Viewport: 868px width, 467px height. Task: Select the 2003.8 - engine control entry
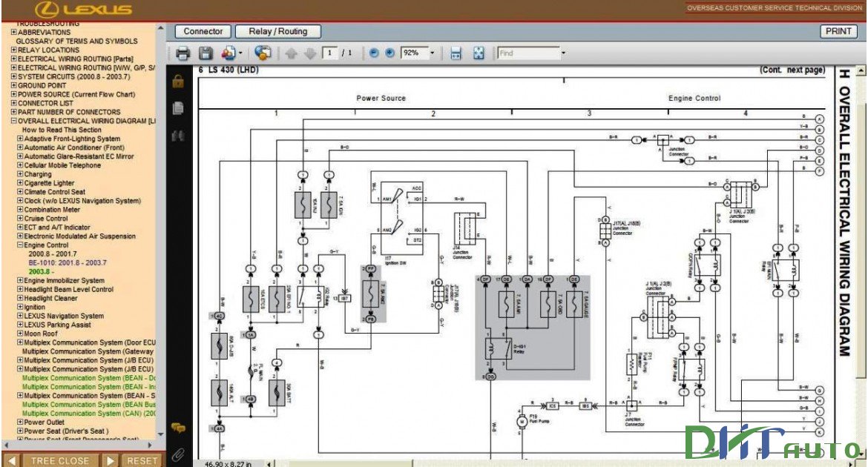pos(42,272)
